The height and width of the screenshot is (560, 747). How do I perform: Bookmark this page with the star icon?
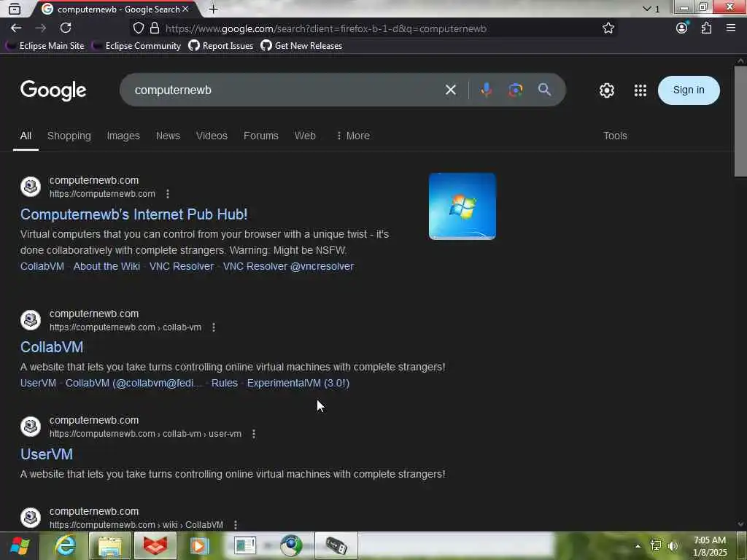[x=608, y=28]
